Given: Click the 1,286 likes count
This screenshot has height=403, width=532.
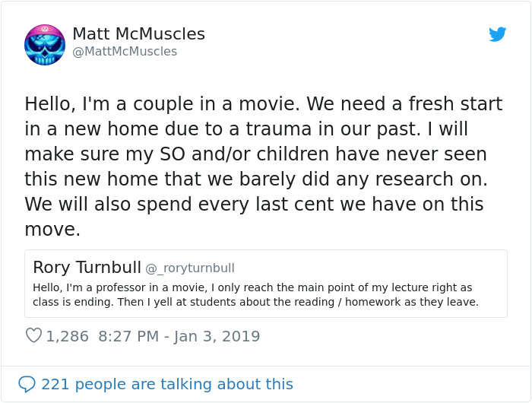Looking at the screenshot, I should (68, 336).
